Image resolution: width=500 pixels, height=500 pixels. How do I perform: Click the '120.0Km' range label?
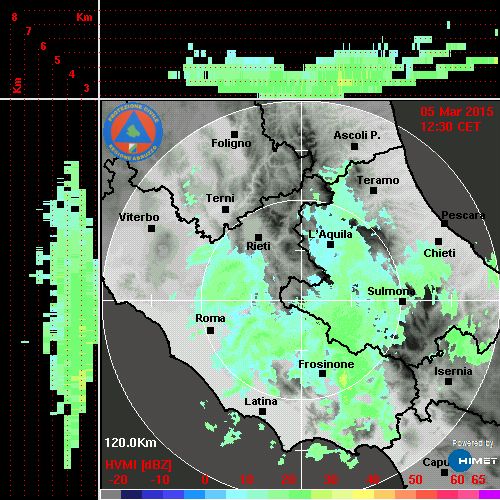coord(130,443)
